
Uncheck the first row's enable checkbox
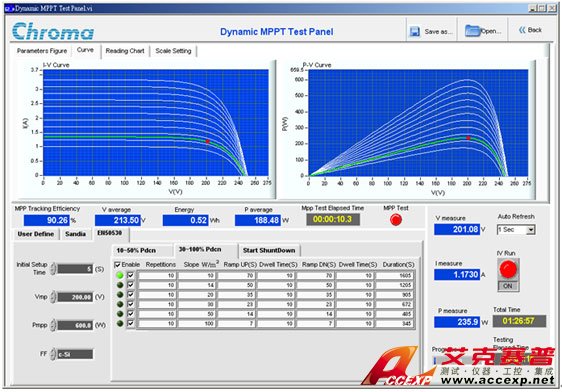coord(130,275)
